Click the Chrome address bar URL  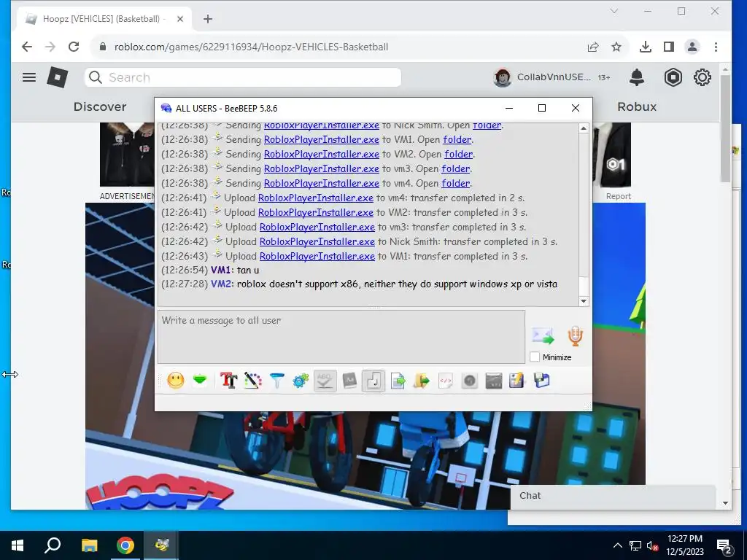[x=251, y=47]
